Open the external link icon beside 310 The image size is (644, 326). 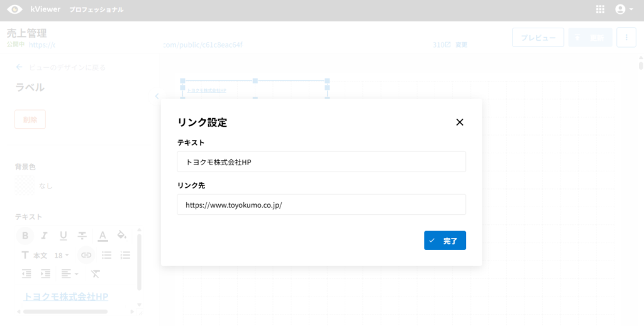pyautogui.click(x=448, y=45)
